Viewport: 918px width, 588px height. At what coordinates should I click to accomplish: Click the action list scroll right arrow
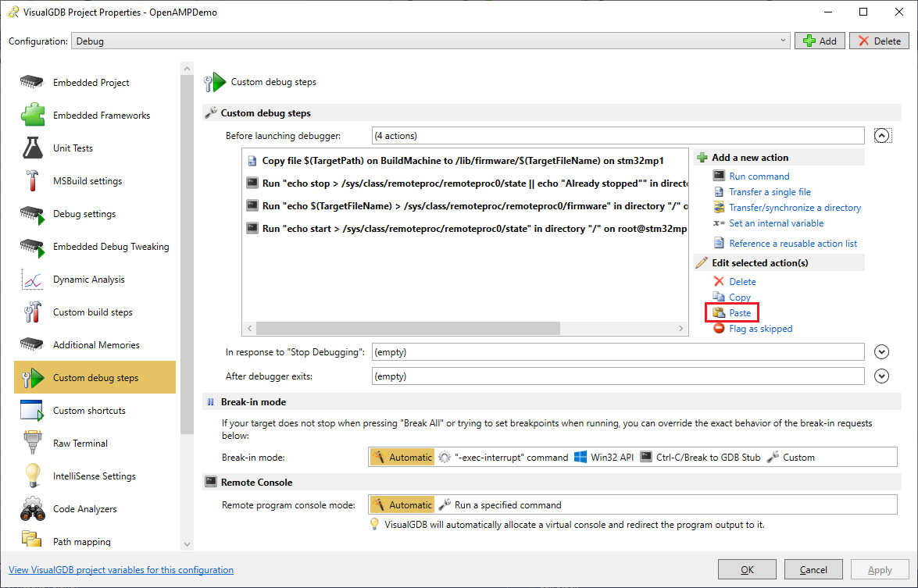coord(681,328)
